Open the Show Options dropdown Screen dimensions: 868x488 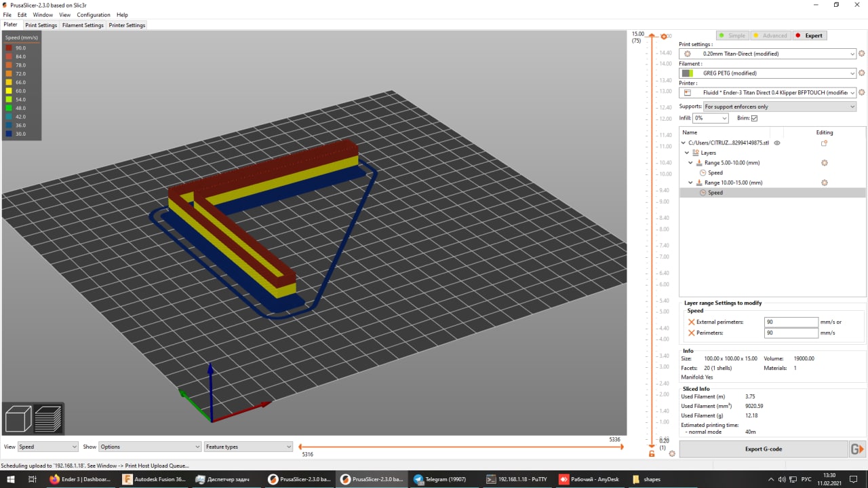[149, 447]
